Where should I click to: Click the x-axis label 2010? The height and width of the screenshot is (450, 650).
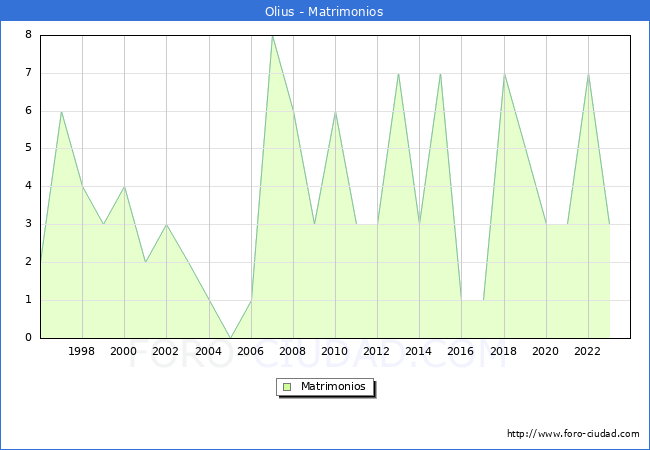334,351
